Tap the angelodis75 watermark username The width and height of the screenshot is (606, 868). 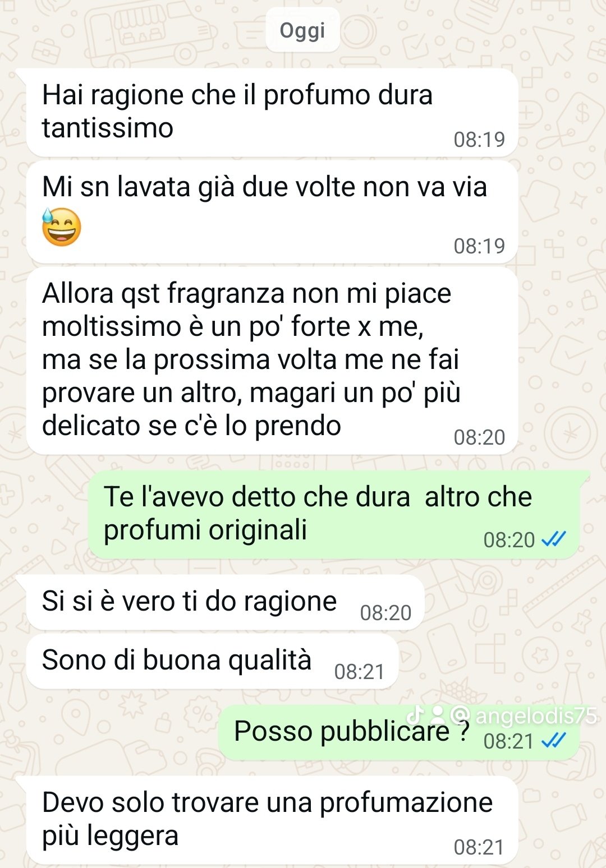(x=536, y=715)
